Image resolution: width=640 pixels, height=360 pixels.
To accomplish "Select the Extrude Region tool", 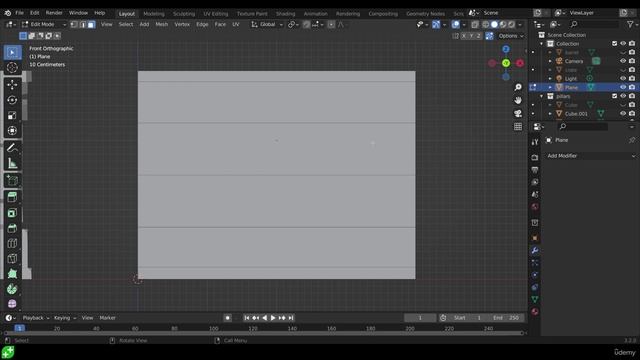I will (x=12, y=197).
